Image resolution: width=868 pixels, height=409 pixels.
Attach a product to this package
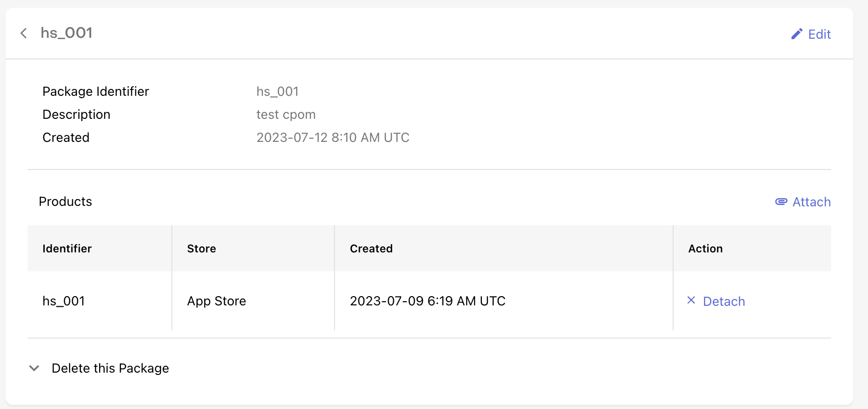click(811, 202)
